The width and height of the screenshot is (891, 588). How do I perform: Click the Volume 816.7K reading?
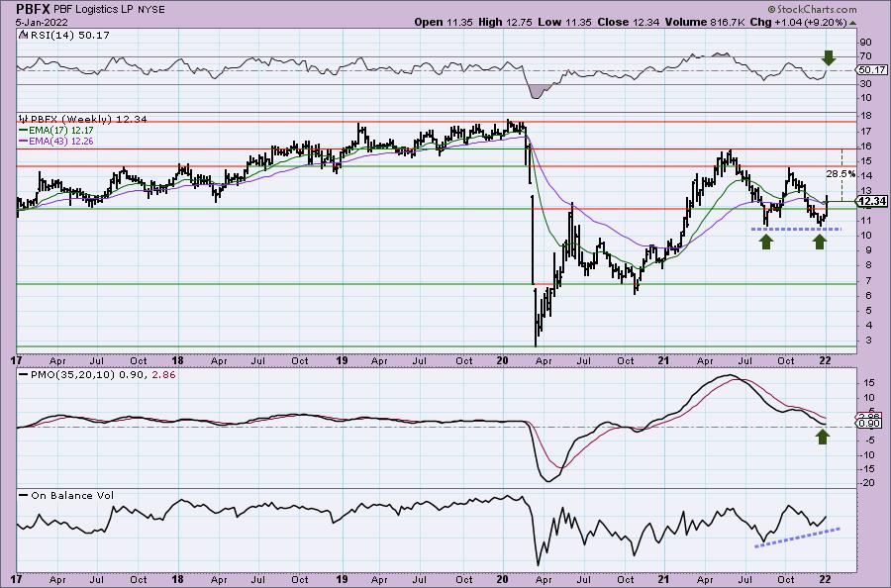705,22
